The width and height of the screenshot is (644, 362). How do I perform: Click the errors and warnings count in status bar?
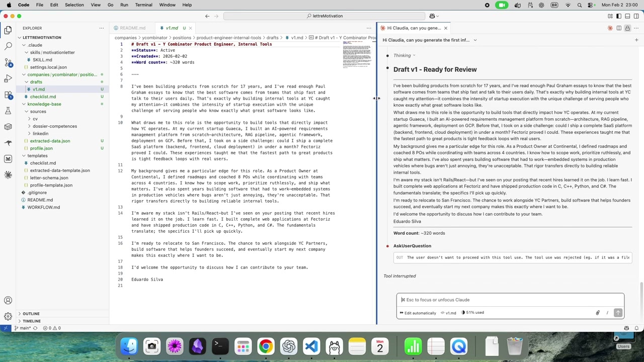52,328
